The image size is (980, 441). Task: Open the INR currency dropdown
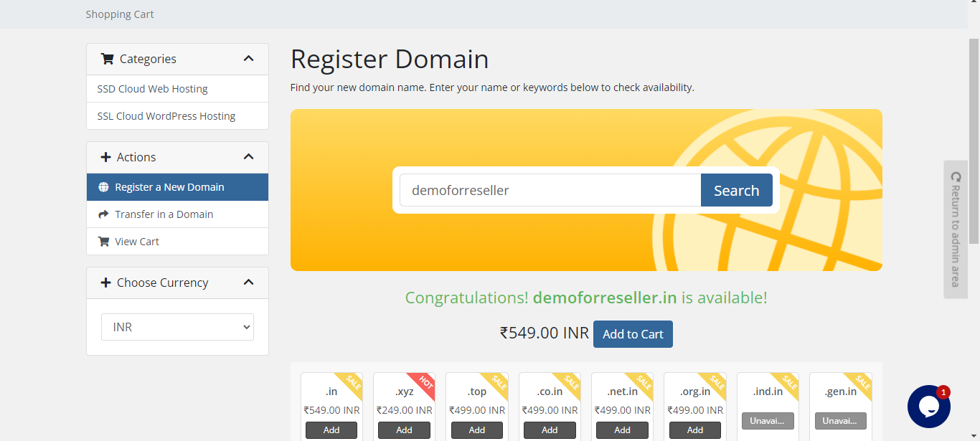pos(177,327)
